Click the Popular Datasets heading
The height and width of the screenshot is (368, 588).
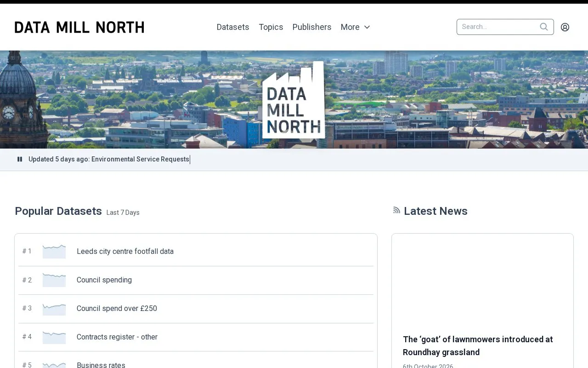pyautogui.click(x=58, y=211)
